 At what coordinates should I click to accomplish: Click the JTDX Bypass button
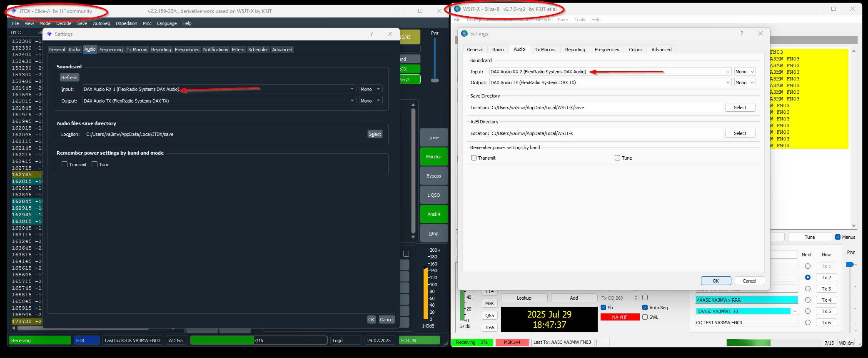coord(434,176)
